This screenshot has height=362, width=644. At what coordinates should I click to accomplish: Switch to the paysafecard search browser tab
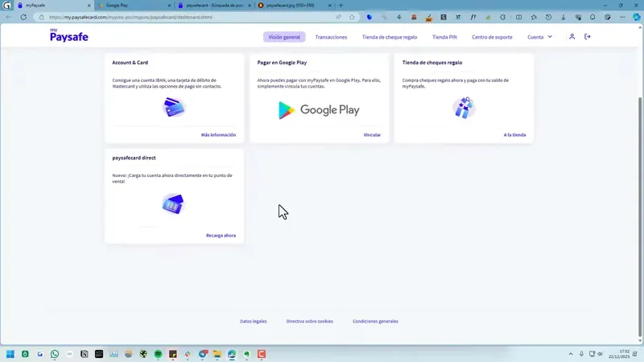213,6
